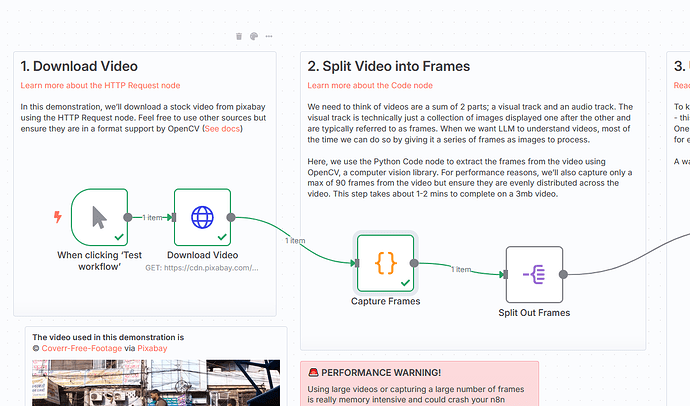
Task: Click 'The video used in this demonstration is' text
Action: point(108,337)
